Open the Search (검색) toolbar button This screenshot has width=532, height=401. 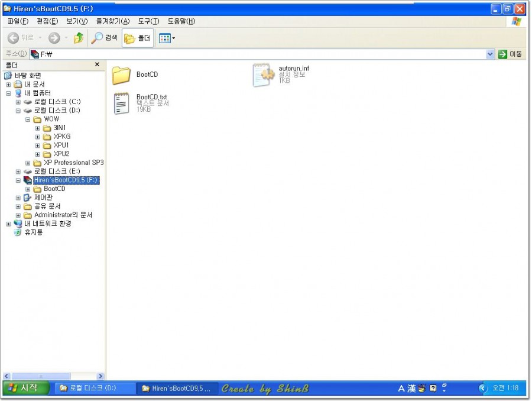pos(104,38)
